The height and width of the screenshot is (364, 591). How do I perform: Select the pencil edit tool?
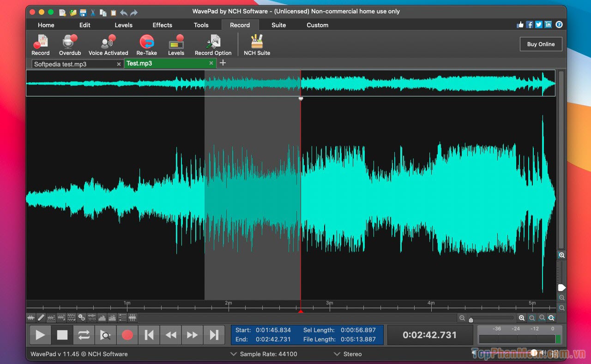[x=41, y=317]
